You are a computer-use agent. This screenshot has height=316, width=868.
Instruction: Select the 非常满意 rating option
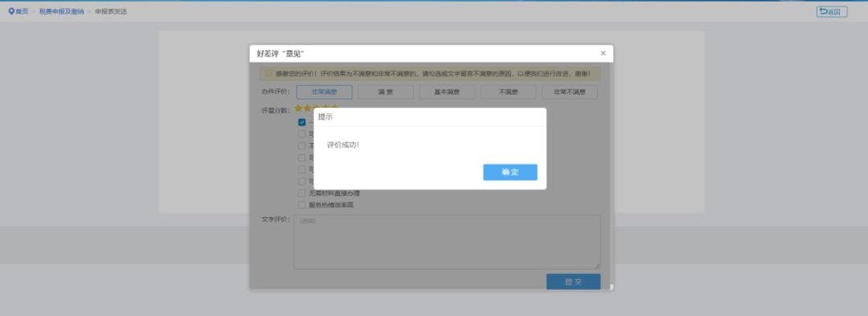click(325, 92)
